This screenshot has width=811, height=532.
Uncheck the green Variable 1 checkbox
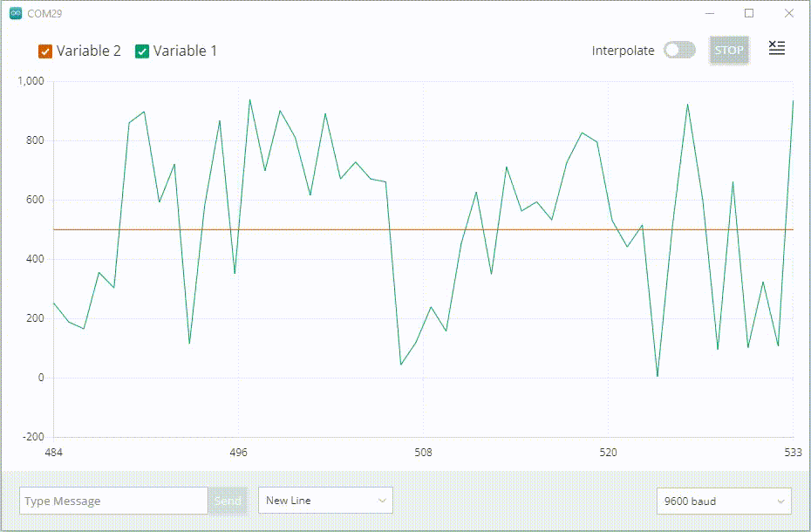[142, 51]
